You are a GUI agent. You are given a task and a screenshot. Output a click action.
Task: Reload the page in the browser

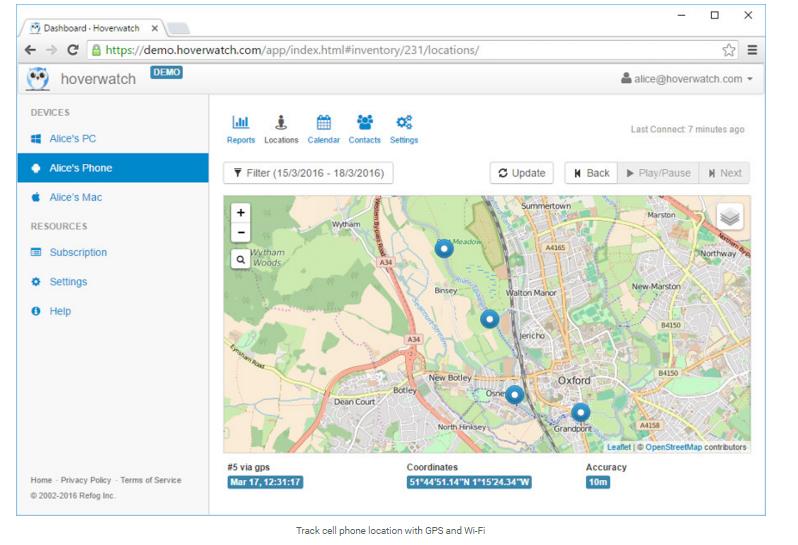pyautogui.click(x=73, y=50)
